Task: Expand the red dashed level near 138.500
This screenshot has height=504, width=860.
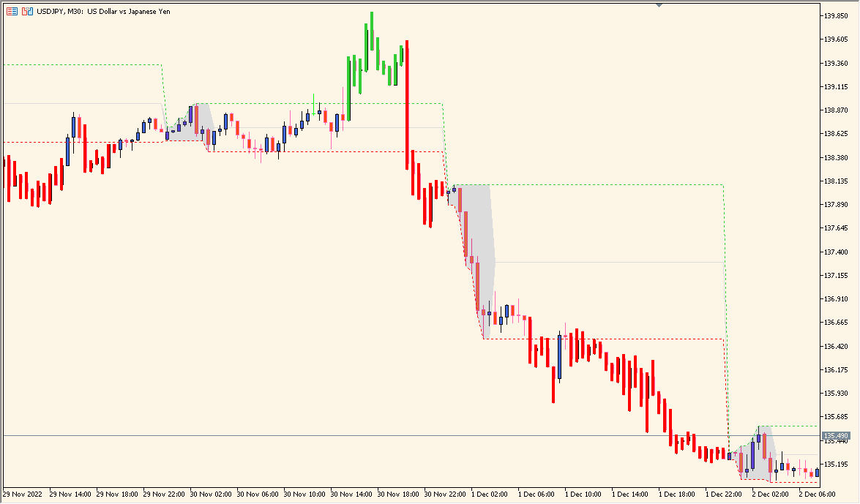Action: click(x=73, y=141)
